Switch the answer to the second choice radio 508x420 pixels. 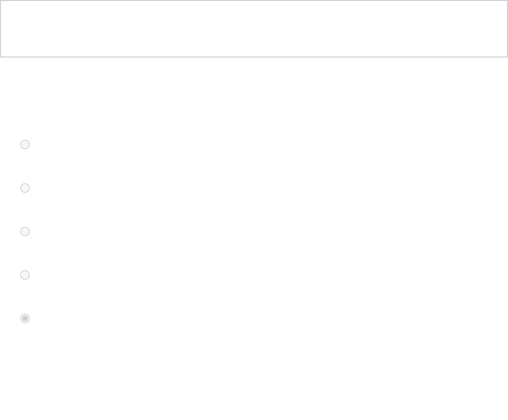(25, 188)
